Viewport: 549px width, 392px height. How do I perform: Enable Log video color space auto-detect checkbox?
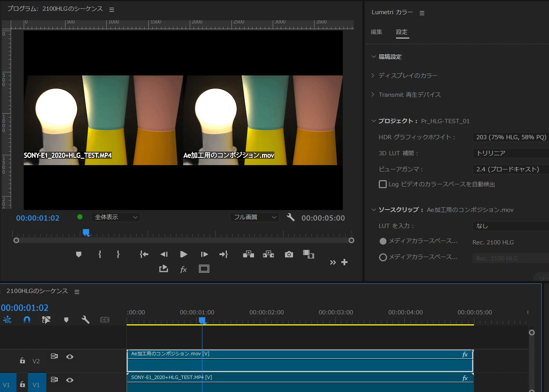click(383, 184)
